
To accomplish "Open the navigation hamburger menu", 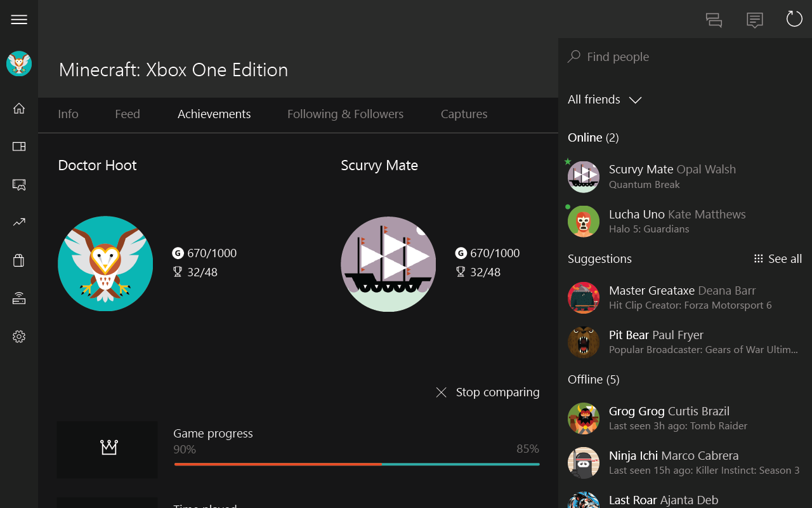I will point(18,19).
